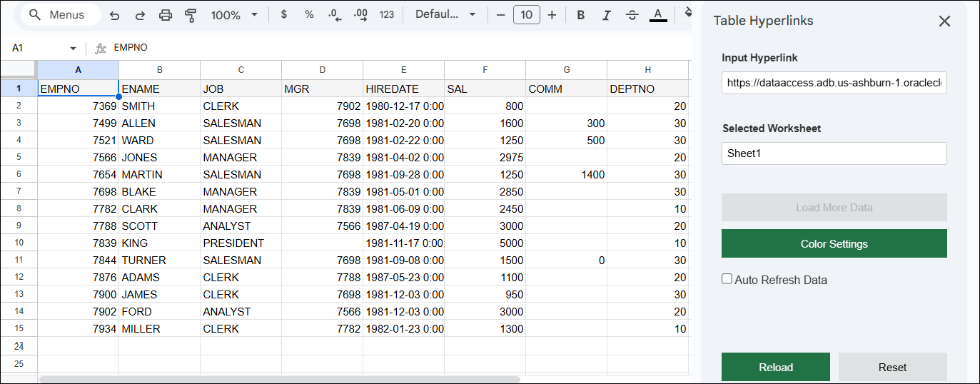Increase font size with plus button
This screenshot has width=980, height=384.
tap(552, 15)
